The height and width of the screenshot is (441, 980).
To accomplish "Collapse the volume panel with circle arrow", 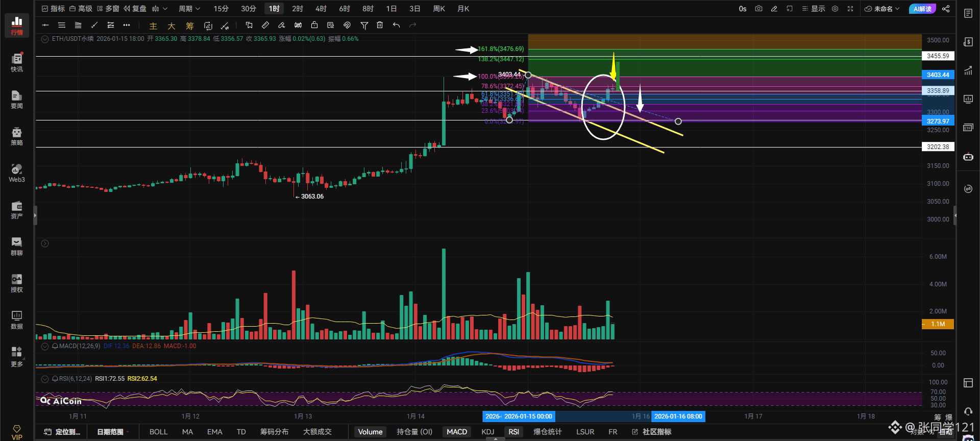I will (x=45, y=243).
